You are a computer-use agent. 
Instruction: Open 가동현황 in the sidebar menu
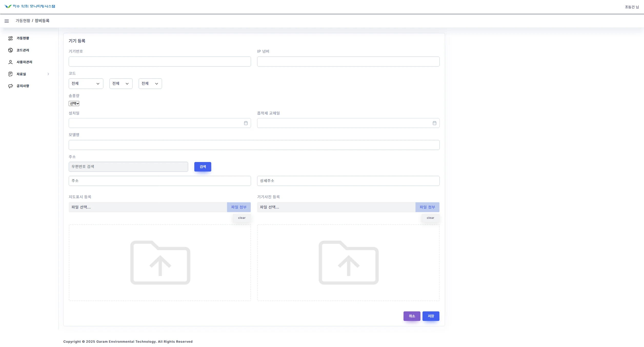click(23, 38)
